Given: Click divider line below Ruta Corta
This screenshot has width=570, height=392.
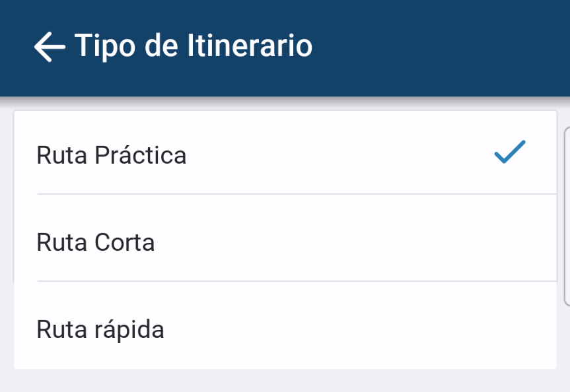Looking at the screenshot, I should [x=297, y=281].
